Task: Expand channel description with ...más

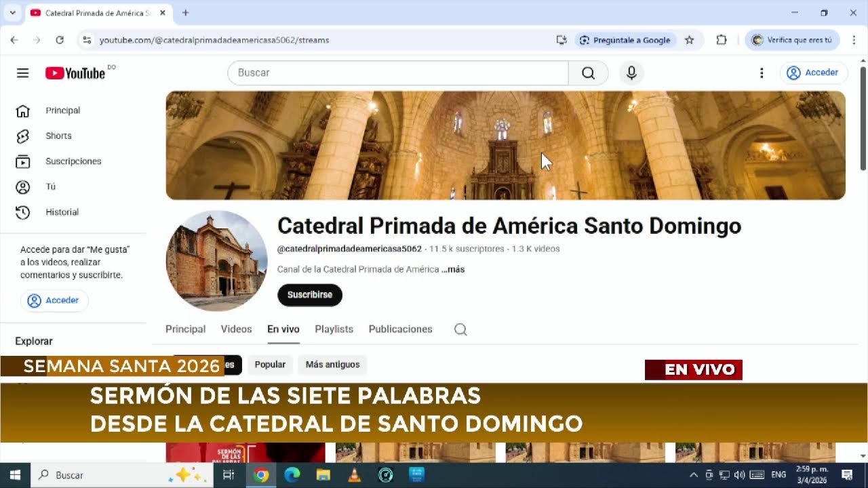Action: pyautogui.click(x=453, y=269)
